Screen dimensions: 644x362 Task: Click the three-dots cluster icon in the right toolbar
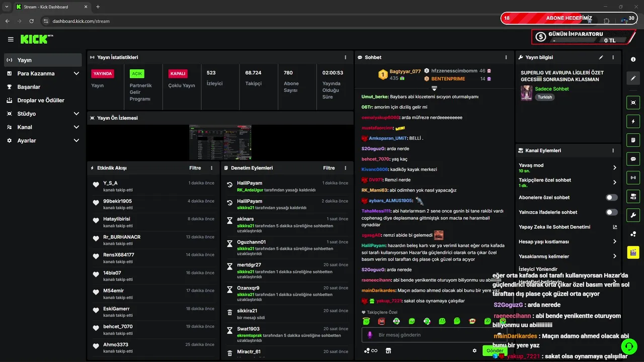point(633,234)
